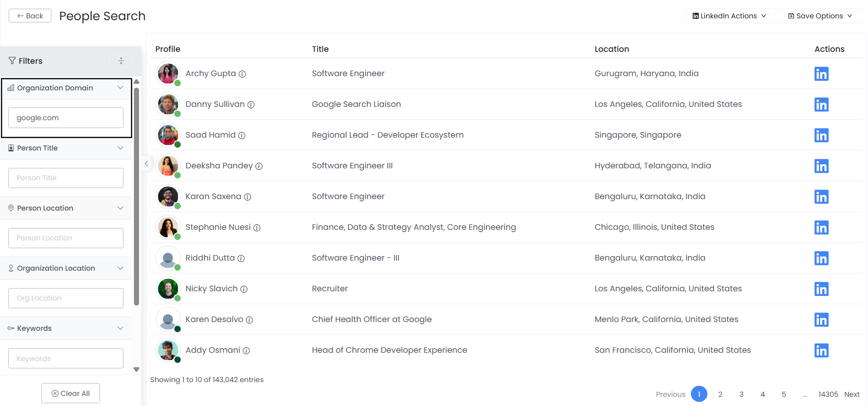Click info icon beside Karen Desalvo
Image resolution: width=868 pixels, height=406 pixels.
tap(249, 320)
